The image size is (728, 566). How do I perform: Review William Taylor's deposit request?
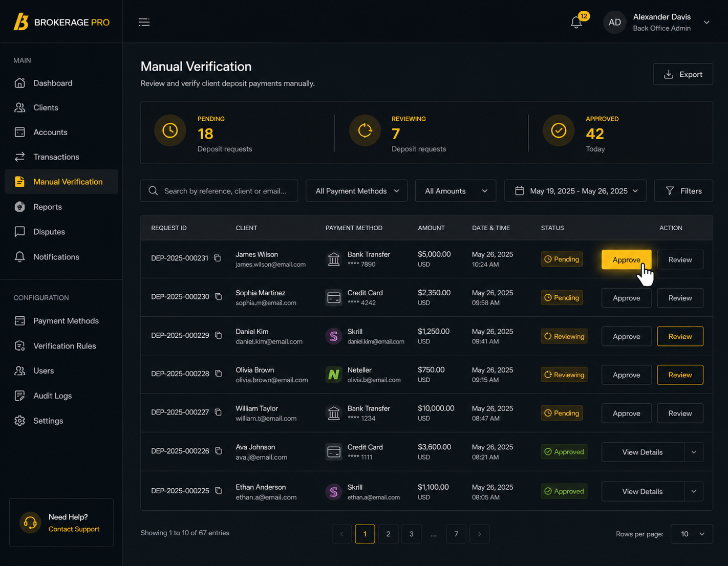pyautogui.click(x=680, y=413)
